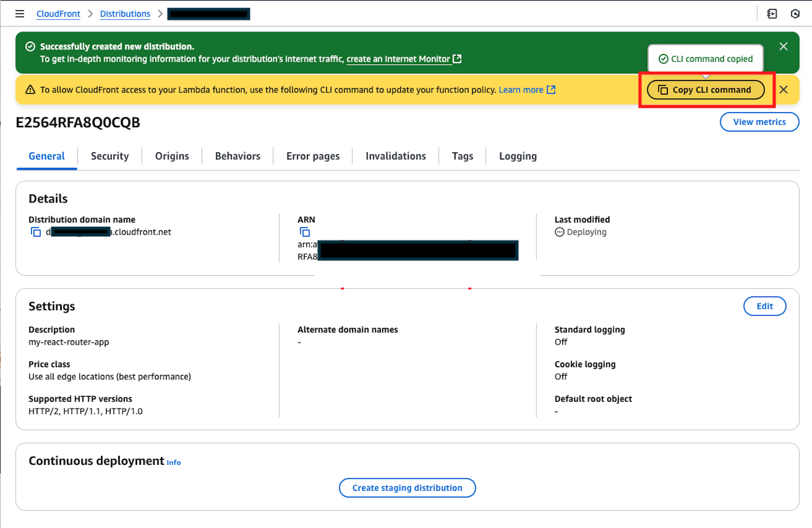This screenshot has width=812, height=528.
Task: Click the 'Alternate domain names' label
Action: pyautogui.click(x=347, y=330)
